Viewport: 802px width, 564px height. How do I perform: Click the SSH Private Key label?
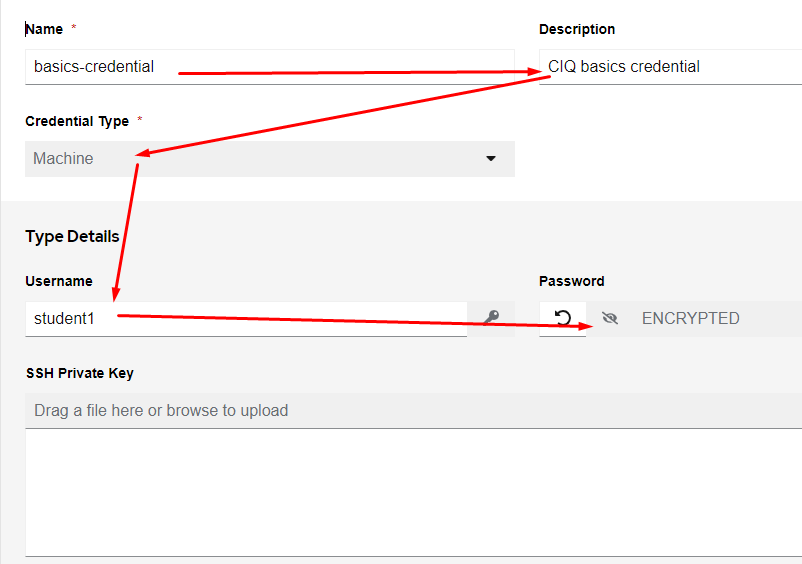(79, 373)
